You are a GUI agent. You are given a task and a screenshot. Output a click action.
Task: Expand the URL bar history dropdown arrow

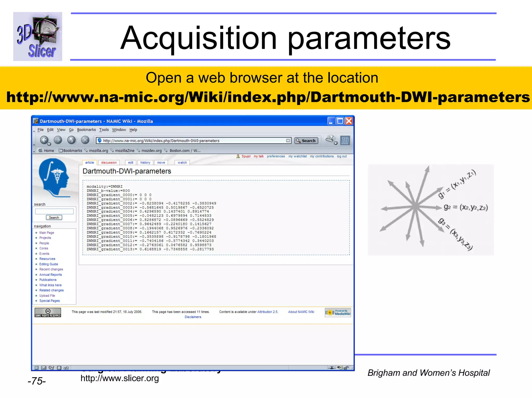(288, 141)
